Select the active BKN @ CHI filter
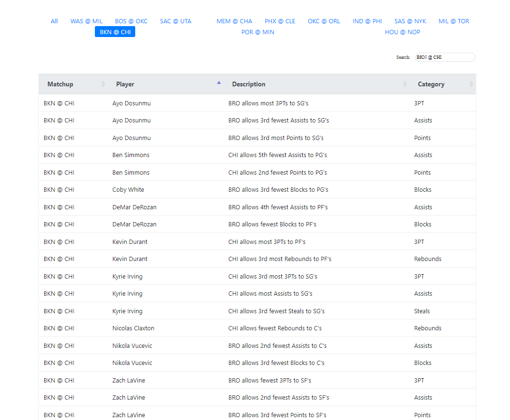This screenshot has height=420, width=510. (x=115, y=32)
